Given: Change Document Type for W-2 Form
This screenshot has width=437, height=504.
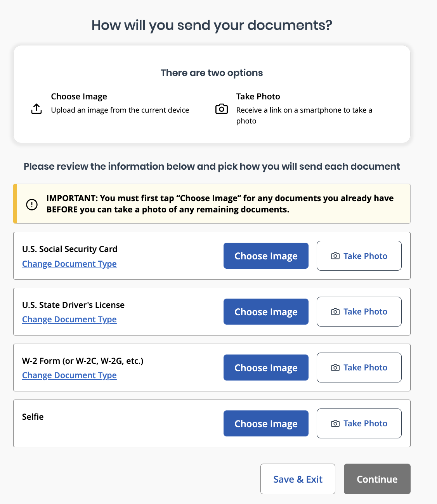Looking at the screenshot, I should coord(69,375).
